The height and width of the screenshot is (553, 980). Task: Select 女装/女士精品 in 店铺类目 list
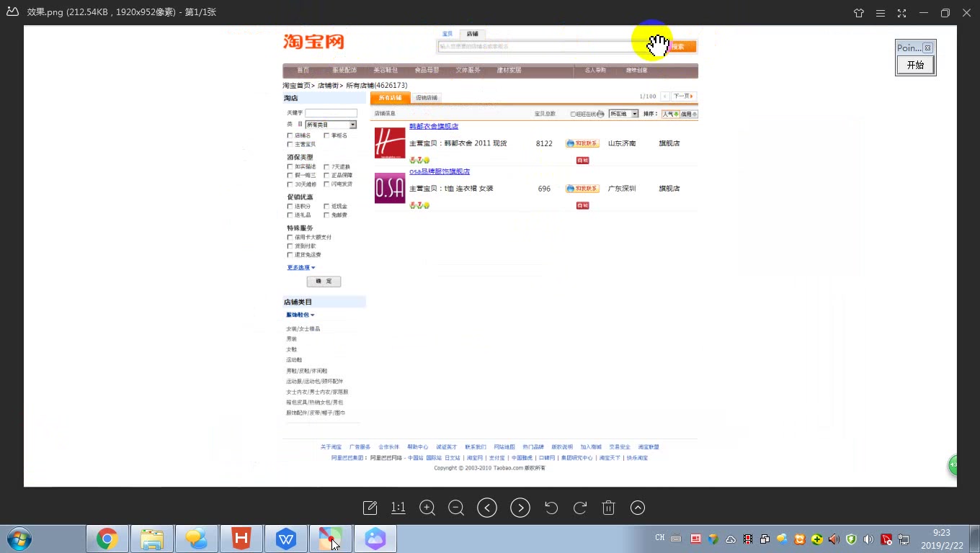303,329
